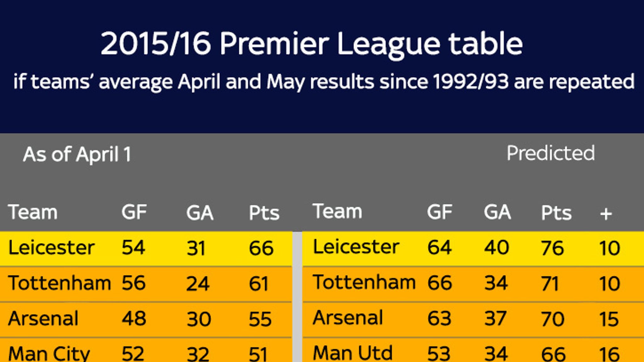This screenshot has height=362, width=644.
Task: Click the Man Utd team name
Action: pos(353,353)
